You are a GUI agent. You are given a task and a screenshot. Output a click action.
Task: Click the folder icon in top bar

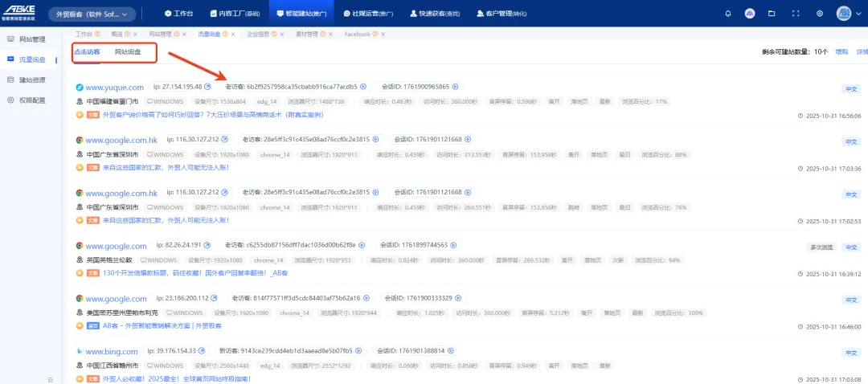pos(772,14)
